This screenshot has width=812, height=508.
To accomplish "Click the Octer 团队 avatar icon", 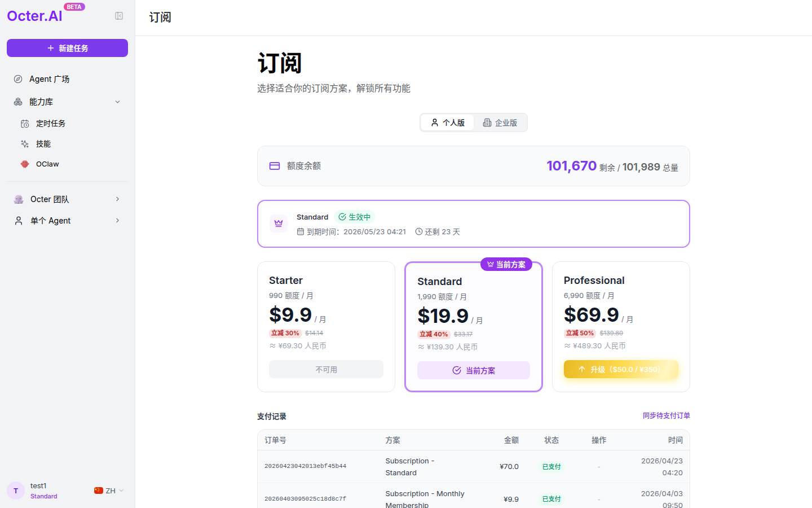I will (x=19, y=199).
